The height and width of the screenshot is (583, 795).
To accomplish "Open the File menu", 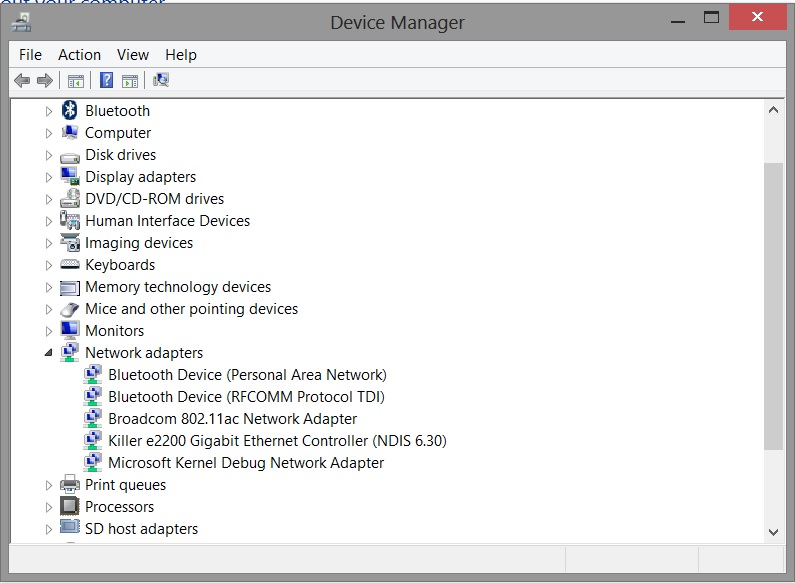I will [x=30, y=54].
